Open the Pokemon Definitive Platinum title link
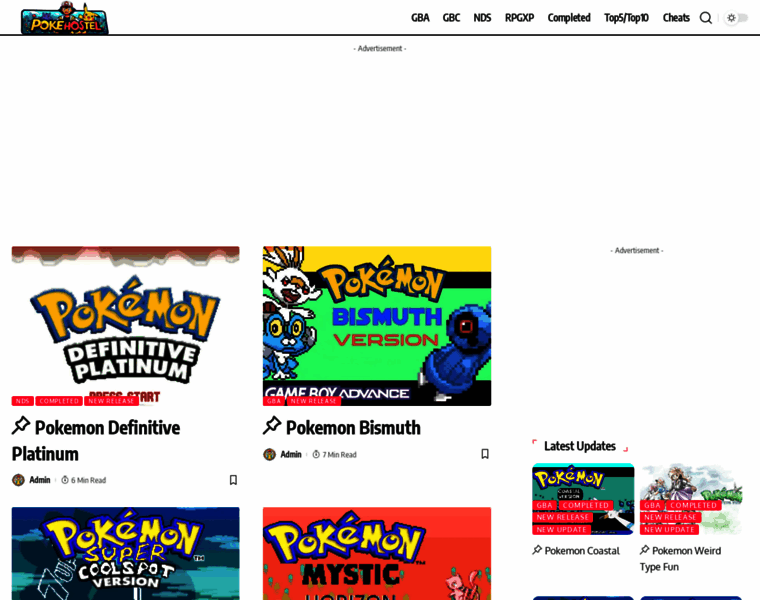Image resolution: width=760 pixels, height=600 pixels. pos(95,441)
